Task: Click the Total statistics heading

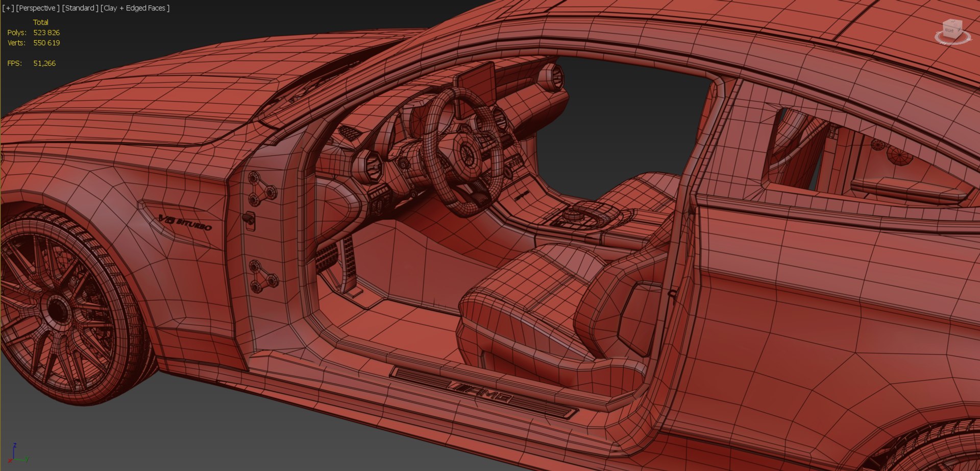Action: point(41,22)
